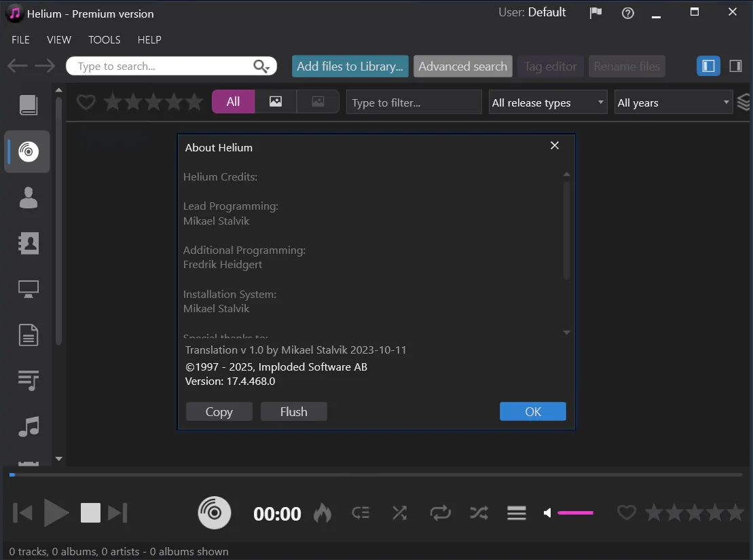The height and width of the screenshot is (560, 753).
Task: Open the HELP menu
Action: (x=149, y=40)
